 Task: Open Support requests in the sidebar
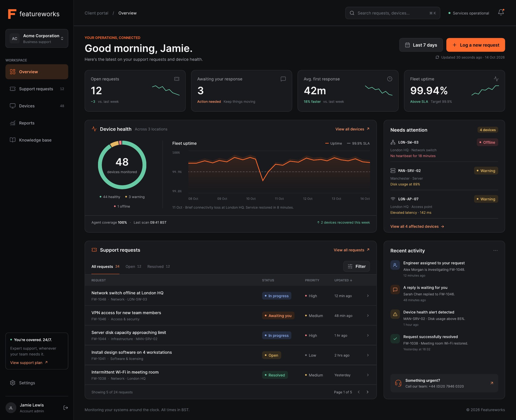coord(37,89)
